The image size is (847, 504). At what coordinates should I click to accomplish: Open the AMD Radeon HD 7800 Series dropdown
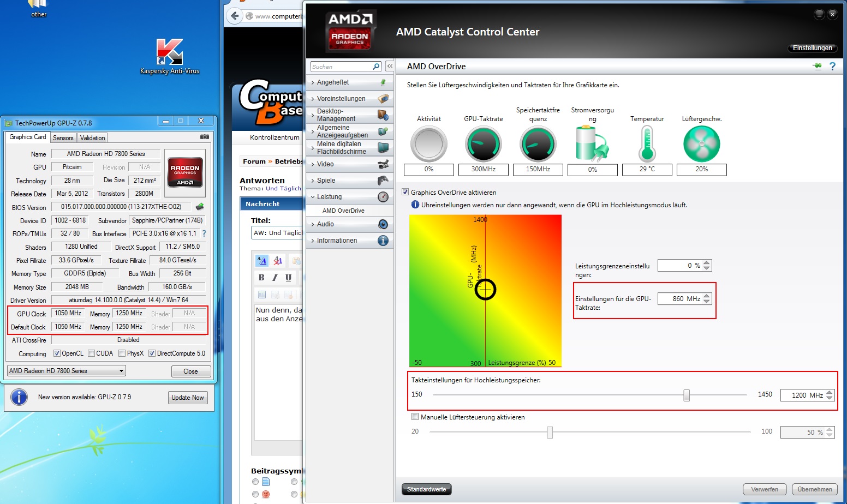click(67, 371)
